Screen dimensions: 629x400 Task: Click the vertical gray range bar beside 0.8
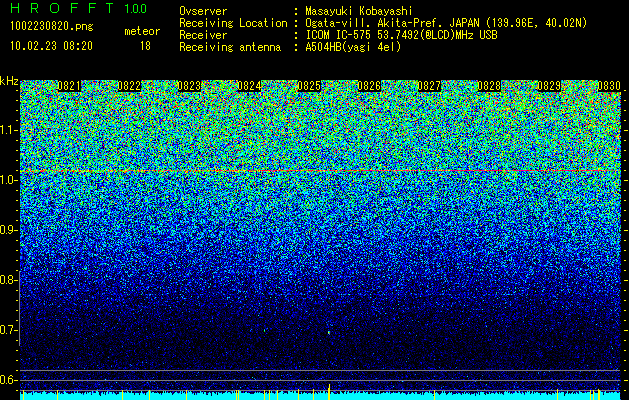click(x=20, y=308)
